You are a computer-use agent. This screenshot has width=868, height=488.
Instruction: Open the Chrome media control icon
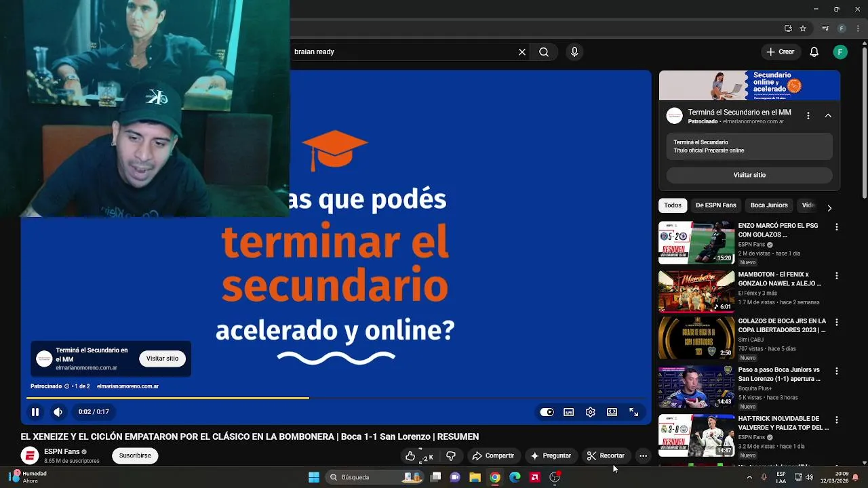tap(825, 28)
